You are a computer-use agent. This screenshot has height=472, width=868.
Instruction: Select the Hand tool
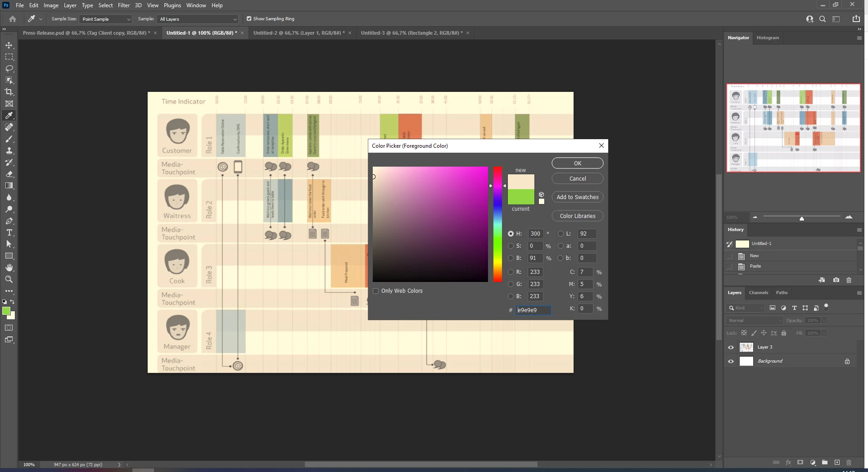coord(9,268)
